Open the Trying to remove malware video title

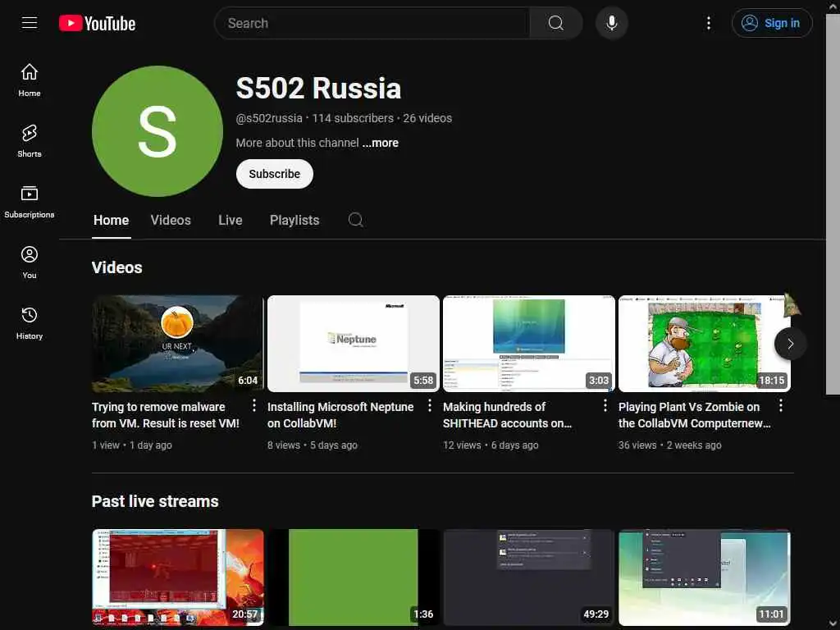pyautogui.click(x=166, y=415)
